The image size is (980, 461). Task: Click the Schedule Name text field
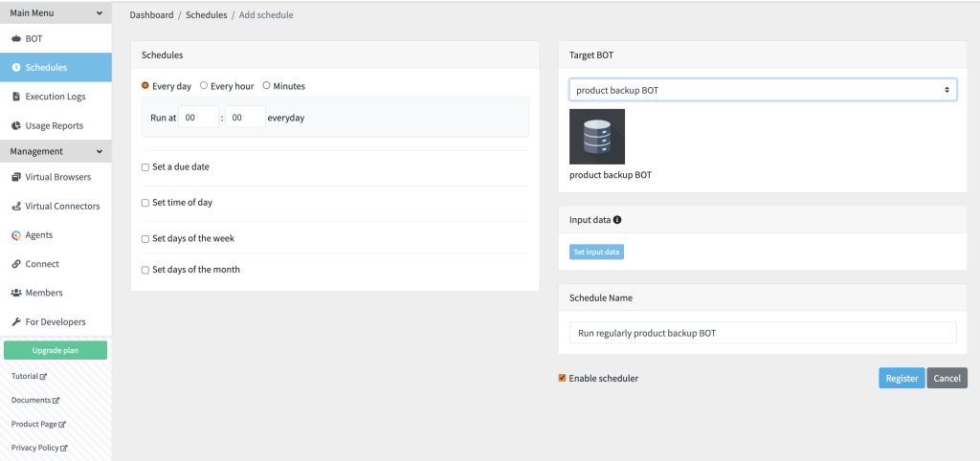(x=763, y=333)
